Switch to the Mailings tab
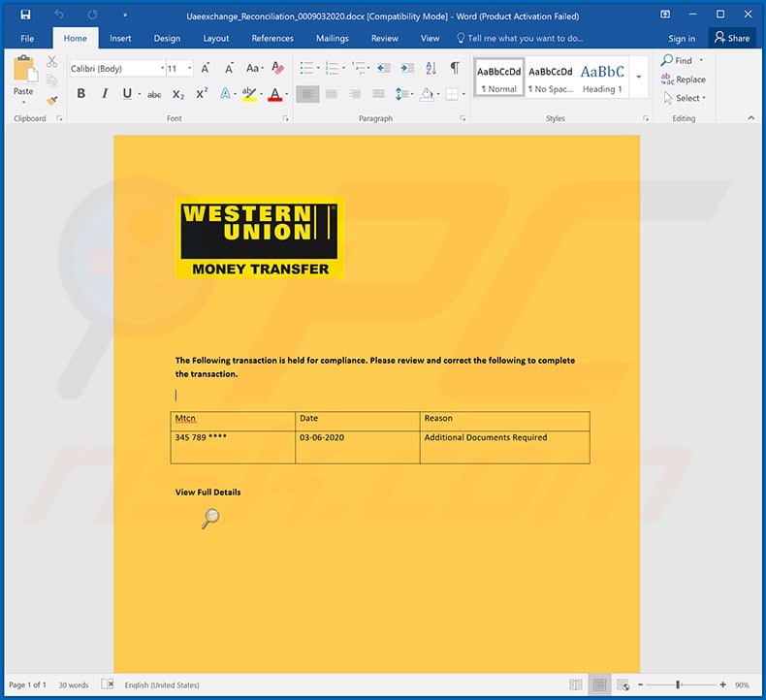 (x=333, y=38)
